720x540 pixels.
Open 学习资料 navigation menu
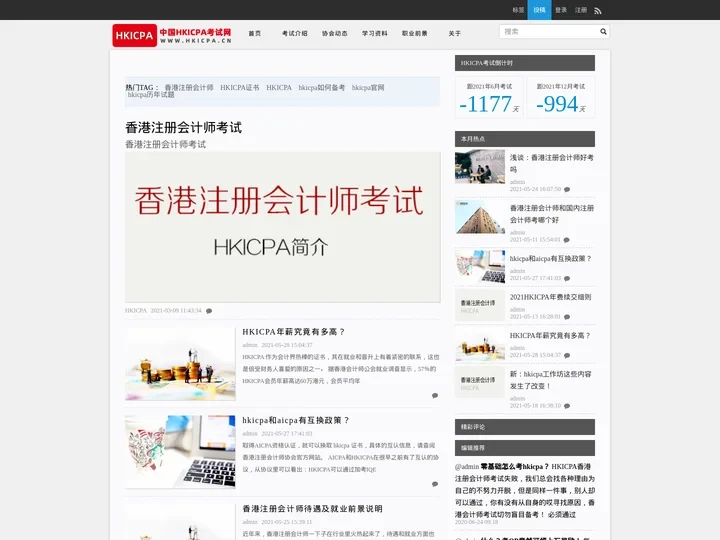tap(375, 34)
